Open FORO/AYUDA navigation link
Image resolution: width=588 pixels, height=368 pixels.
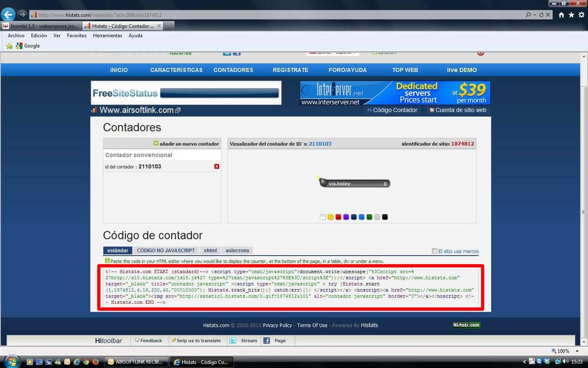click(347, 70)
